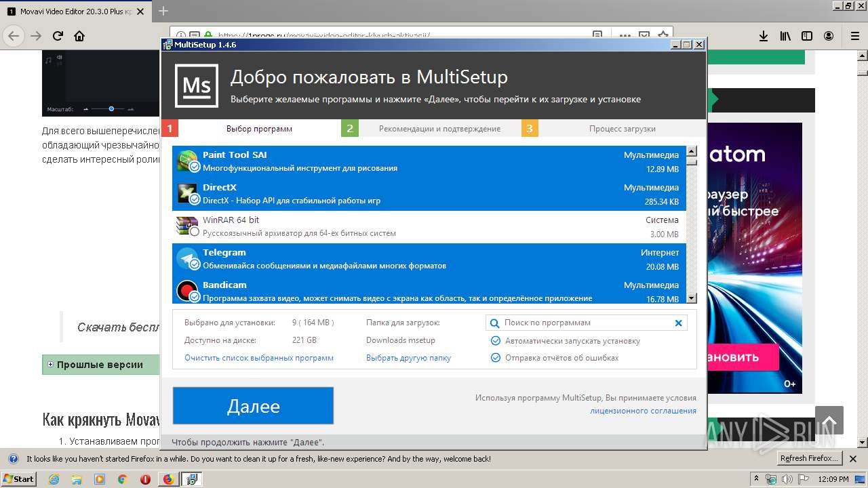
Task: Click MultiSetup taskbar button
Action: click(x=191, y=479)
